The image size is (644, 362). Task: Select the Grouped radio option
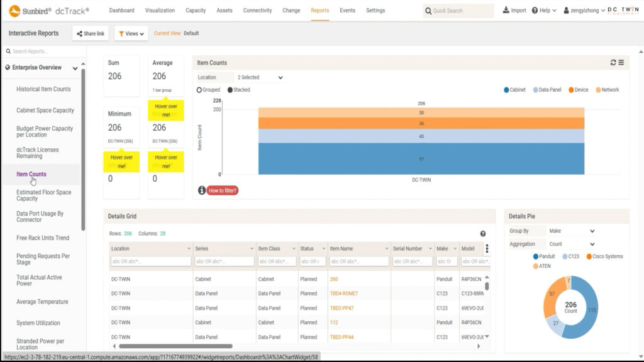[200, 90]
